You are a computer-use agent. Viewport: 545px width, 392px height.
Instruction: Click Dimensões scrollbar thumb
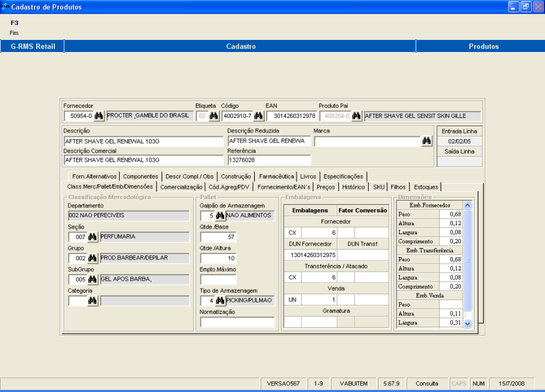coord(467,260)
